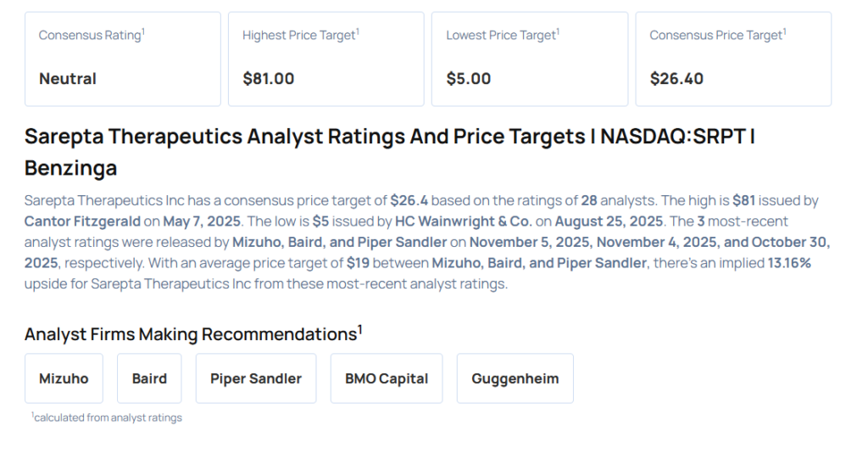Click the Highest Price Target label
This screenshot has width=868, height=459.
click(x=300, y=35)
